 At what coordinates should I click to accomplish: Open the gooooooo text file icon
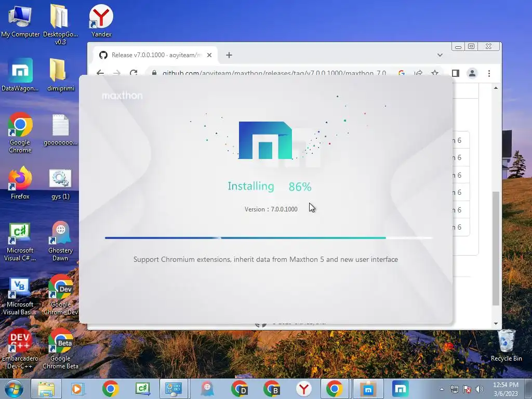(60, 129)
